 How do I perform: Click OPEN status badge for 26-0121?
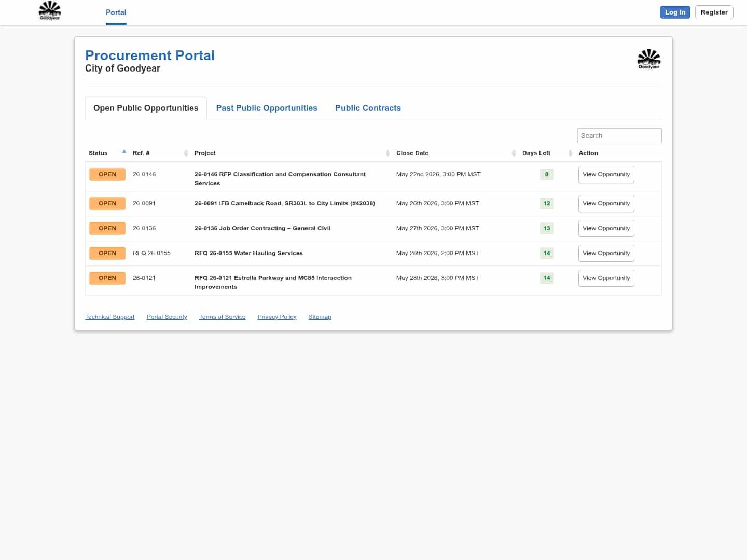point(107,278)
